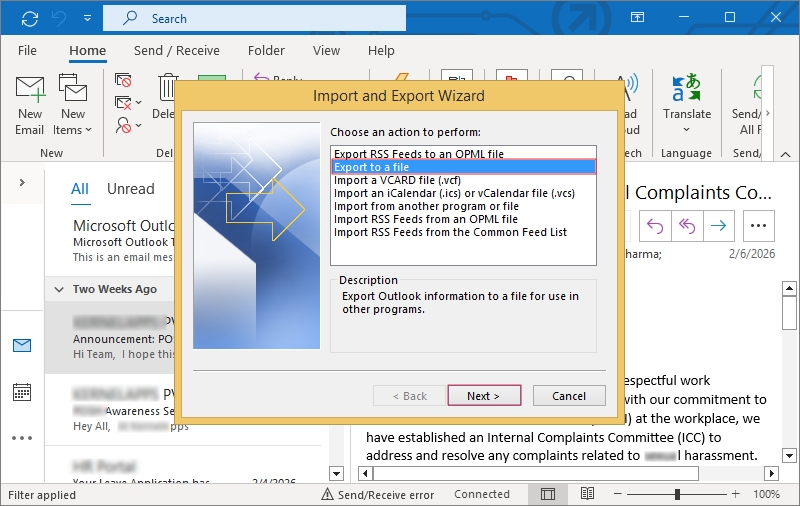This screenshot has width=800, height=506.
Task: Click the Search box in title bar
Action: [255, 18]
